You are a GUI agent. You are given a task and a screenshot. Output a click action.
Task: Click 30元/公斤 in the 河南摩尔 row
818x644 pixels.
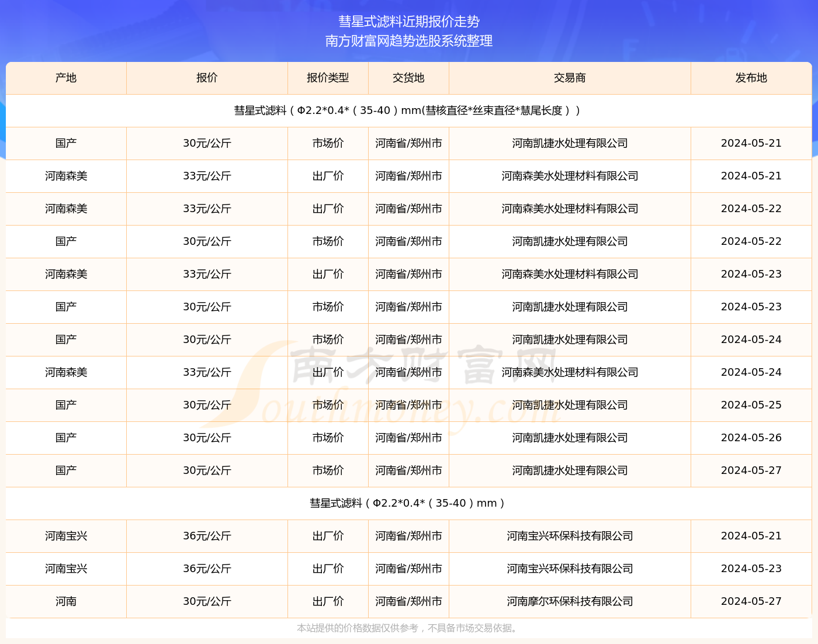point(207,601)
